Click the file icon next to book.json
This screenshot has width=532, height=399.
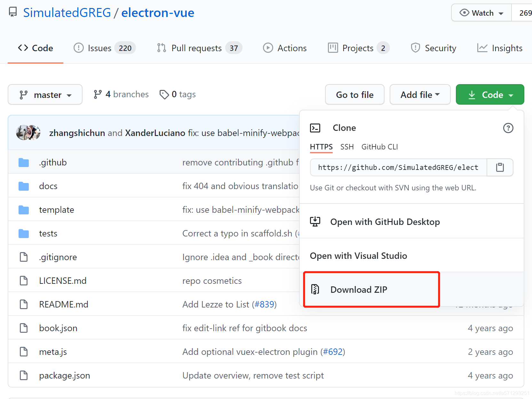(24, 328)
